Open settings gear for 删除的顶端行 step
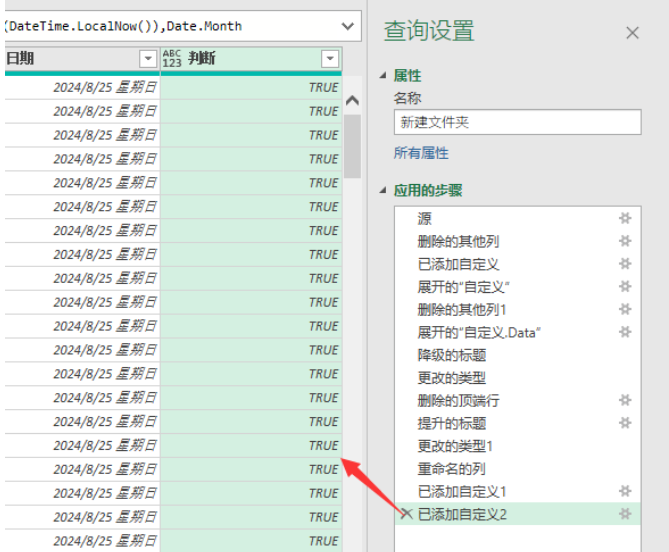 pyautogui.click(x=625, y=400)
